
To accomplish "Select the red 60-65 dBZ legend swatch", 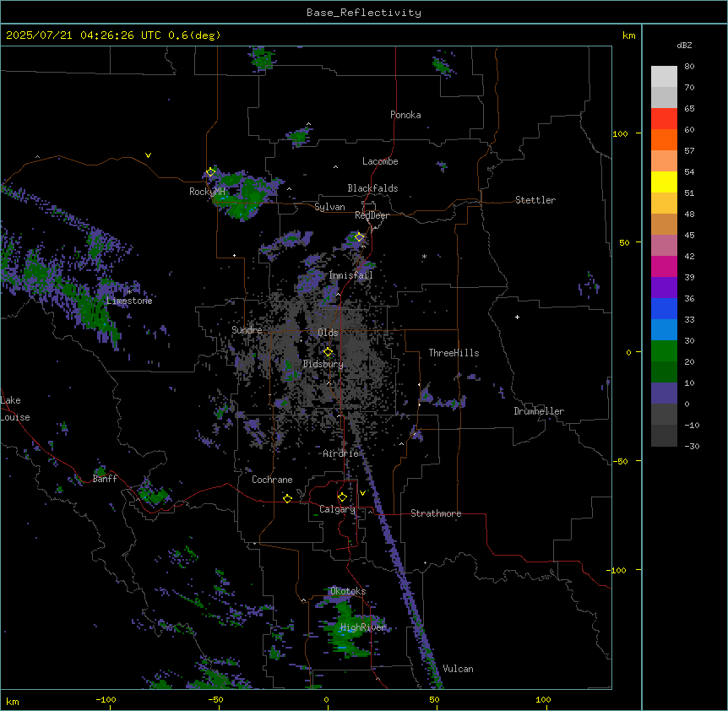I will point(664,119).
